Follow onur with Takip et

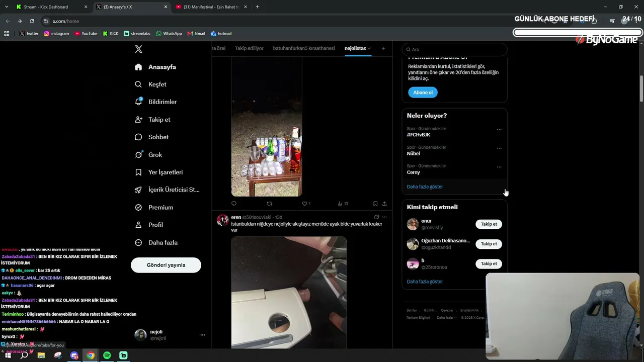pyautogui.click(x=489, y=224)
